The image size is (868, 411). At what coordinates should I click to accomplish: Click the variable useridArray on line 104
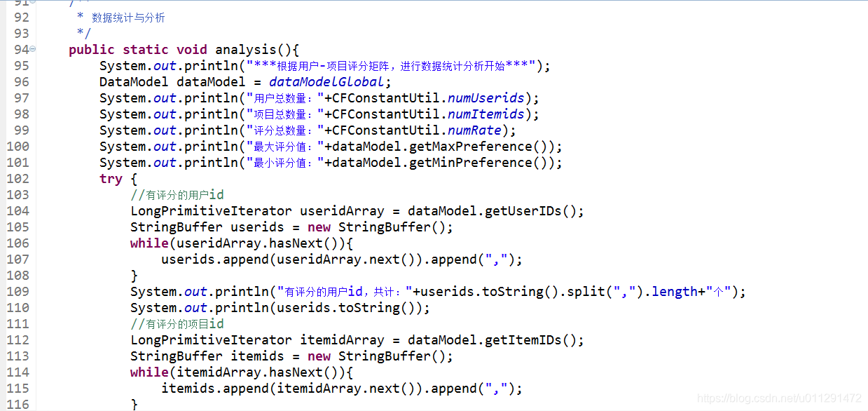click(343, 211)
